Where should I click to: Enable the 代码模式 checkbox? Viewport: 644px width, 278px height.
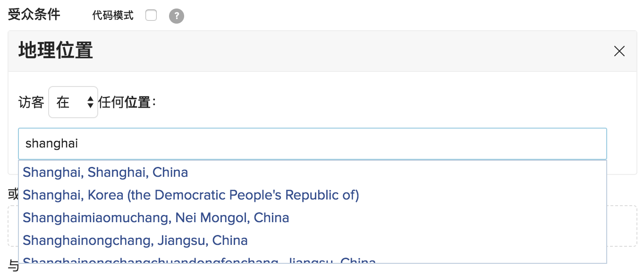pyautogui.click(x=151, y=16)
